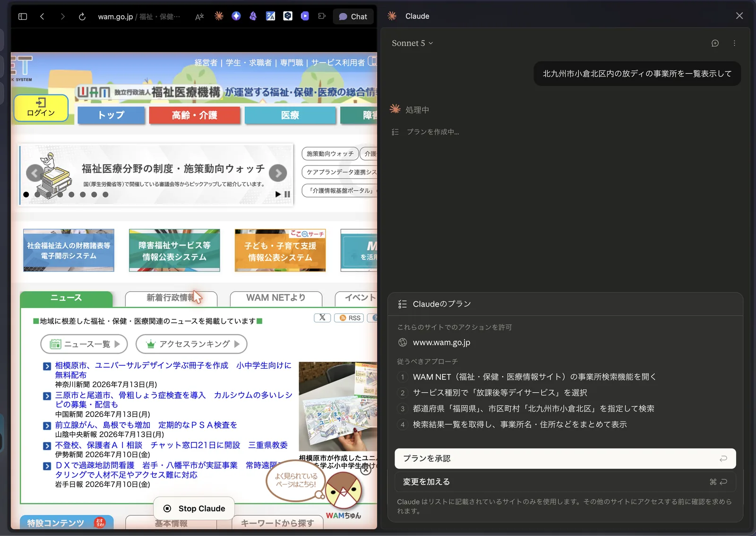Open ニュース一覧 button
This screenshot has height=536, width=756.
(x=84, y=344)
